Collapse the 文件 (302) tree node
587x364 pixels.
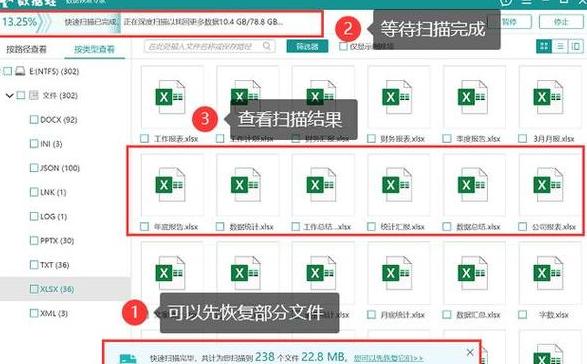(x=9, y=95)
